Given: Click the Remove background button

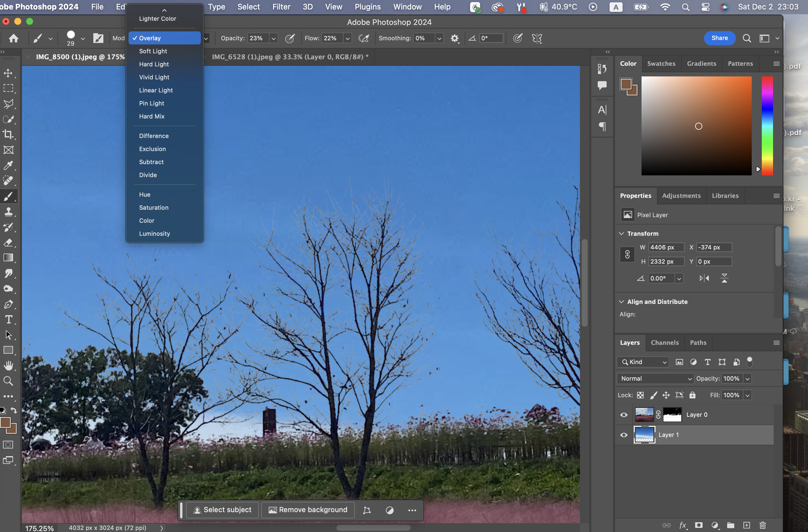Looking at the screenshot, I should point(307,510).
